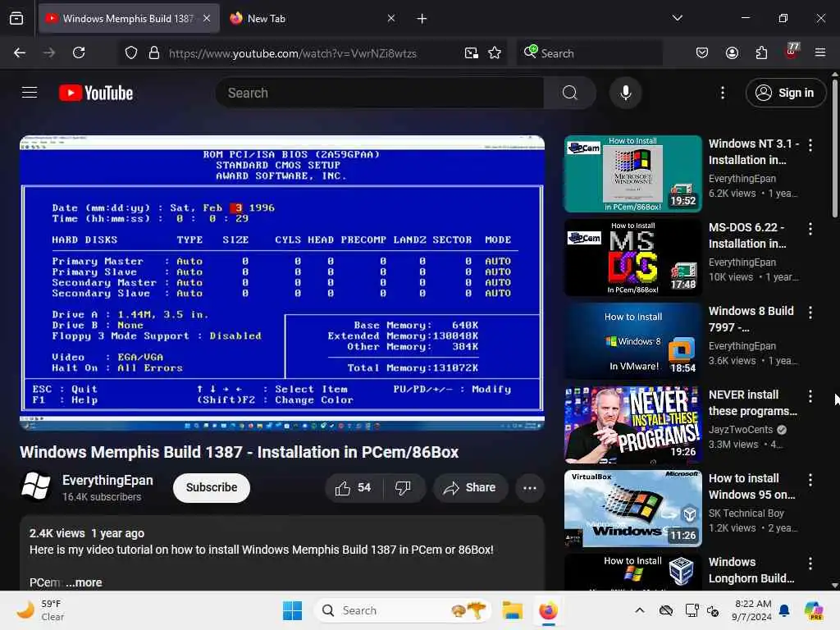This screenshot has height=630, width=840.
Task: Open options for How to install Windows 95 video
Action: (810, 479)
